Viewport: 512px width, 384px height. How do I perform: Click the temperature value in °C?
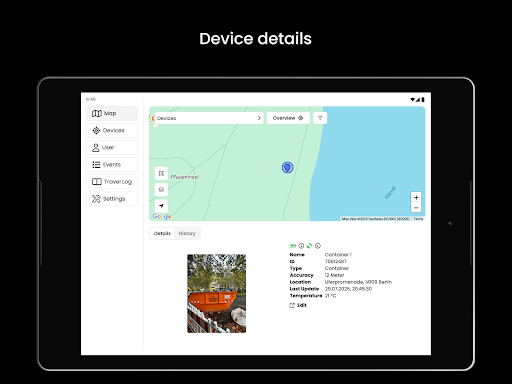tap(330, 296)
